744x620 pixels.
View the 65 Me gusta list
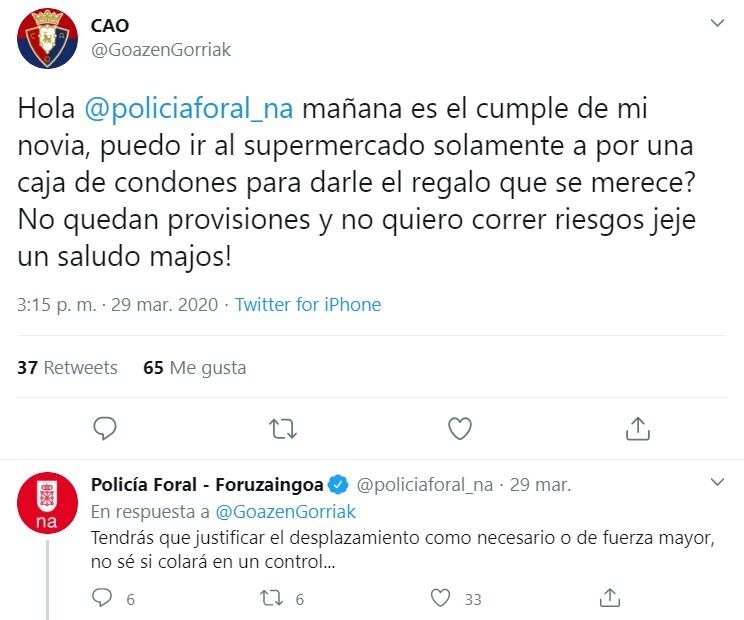coord(194,368)
